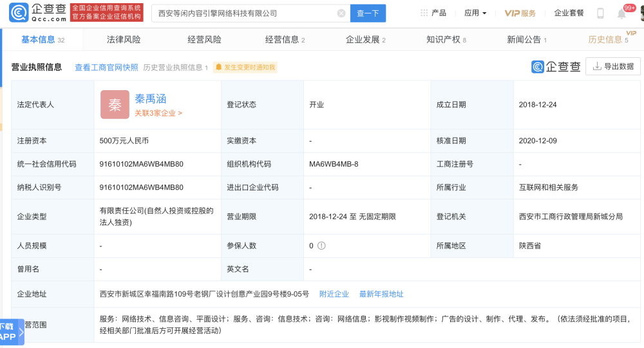Open the product grid icon menu

pos(424,13)
